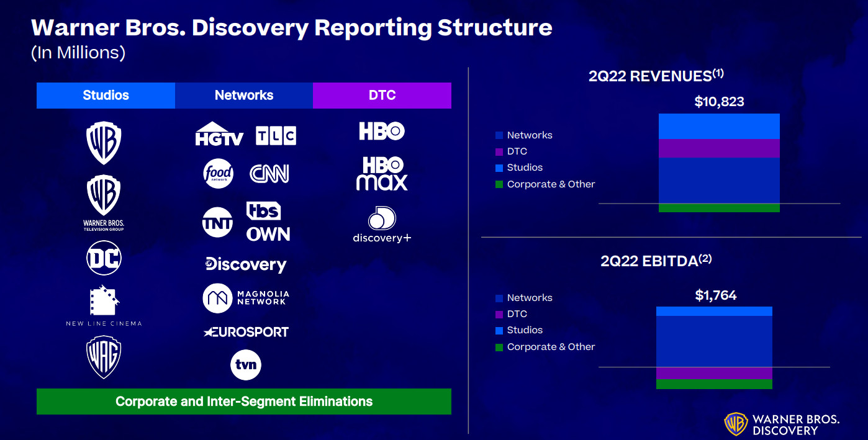Image resolution: width=868 pixels, height=440 pixels.
Task: Select the TLC logo
Action: 276,135
